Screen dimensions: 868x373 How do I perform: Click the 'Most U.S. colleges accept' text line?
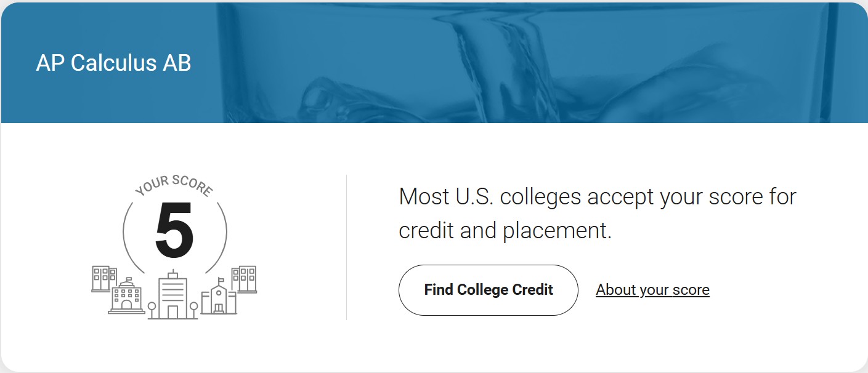597,197
